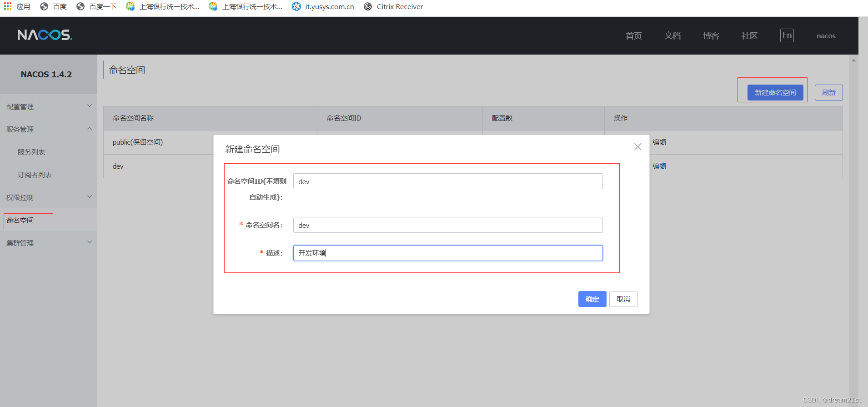Click the dev namespace name cell

tap(118, 166)
